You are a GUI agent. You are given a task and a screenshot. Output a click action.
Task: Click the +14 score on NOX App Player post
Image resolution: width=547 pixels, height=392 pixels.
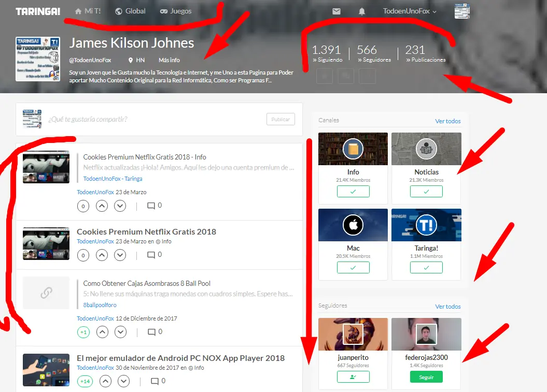85,381
